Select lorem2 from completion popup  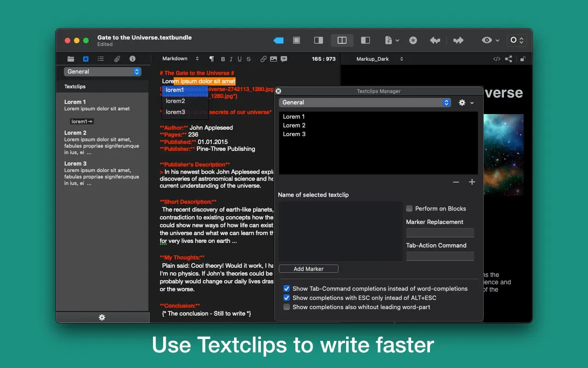point(175,101)
